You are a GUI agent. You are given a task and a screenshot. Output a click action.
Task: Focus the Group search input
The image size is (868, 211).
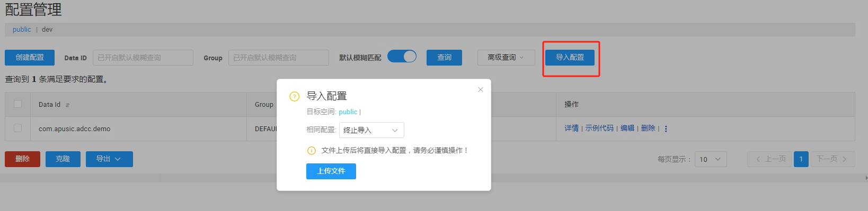(279, 58)
